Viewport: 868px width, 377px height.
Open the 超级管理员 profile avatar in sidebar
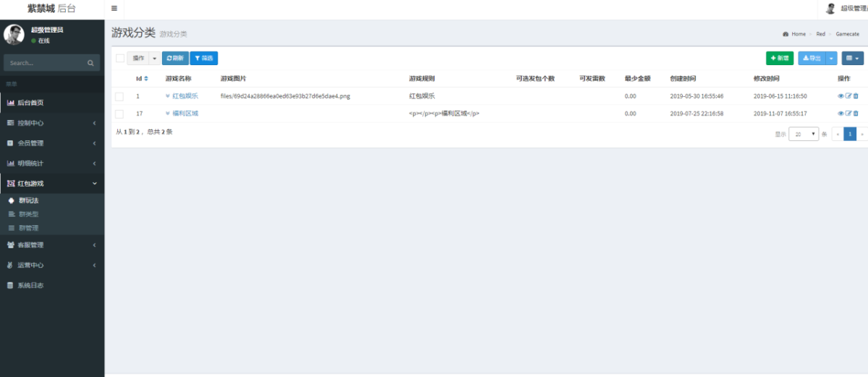14,35
